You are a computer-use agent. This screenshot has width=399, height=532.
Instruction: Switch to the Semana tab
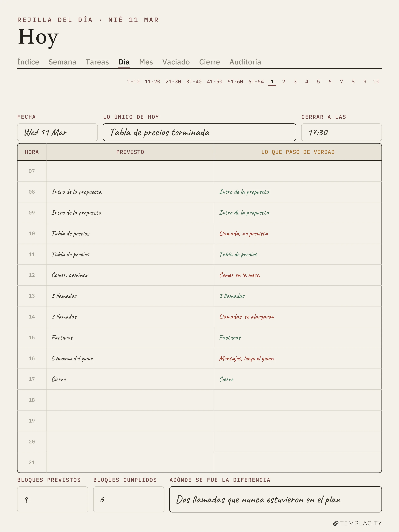62,62
